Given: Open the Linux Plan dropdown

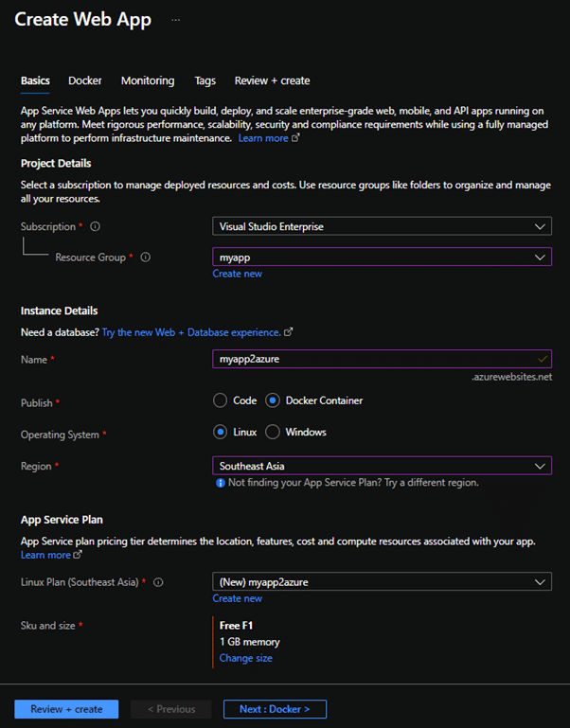Looking at the screenshot, I should pyautogui.click(x=382, y=582).
